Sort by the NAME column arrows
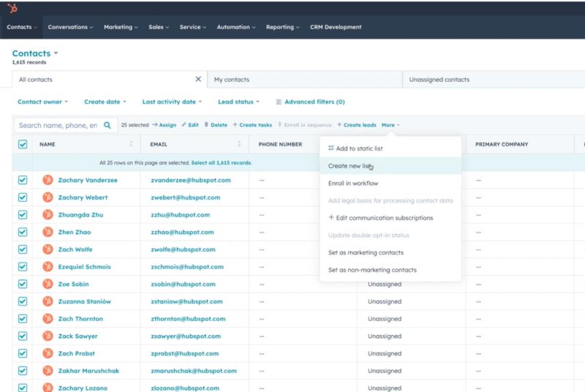 coord(131,144)
